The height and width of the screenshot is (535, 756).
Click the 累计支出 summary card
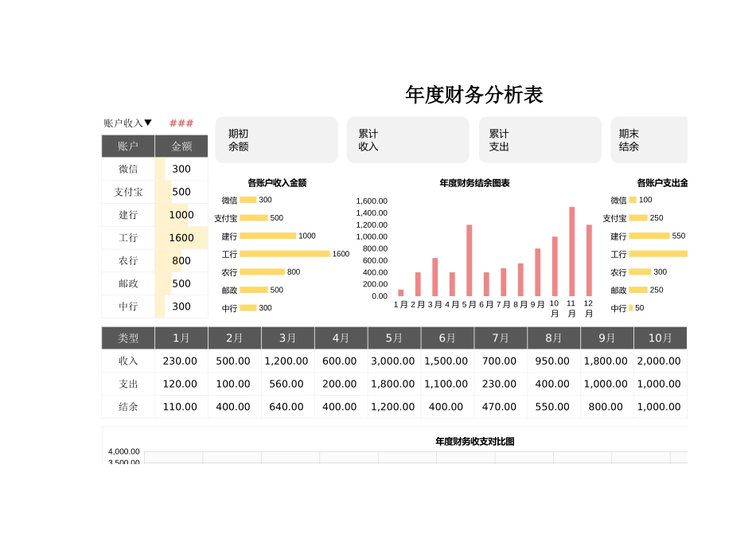point(540,140)
